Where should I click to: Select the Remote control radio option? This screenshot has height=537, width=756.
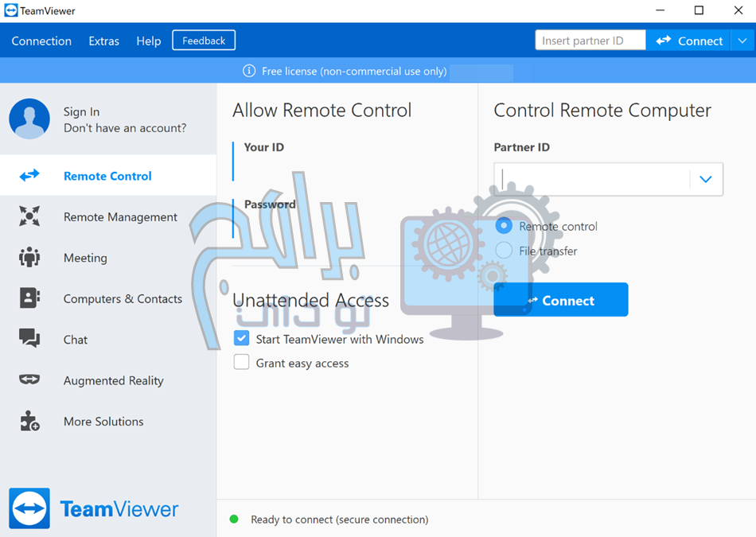click(x=504, y=226)
